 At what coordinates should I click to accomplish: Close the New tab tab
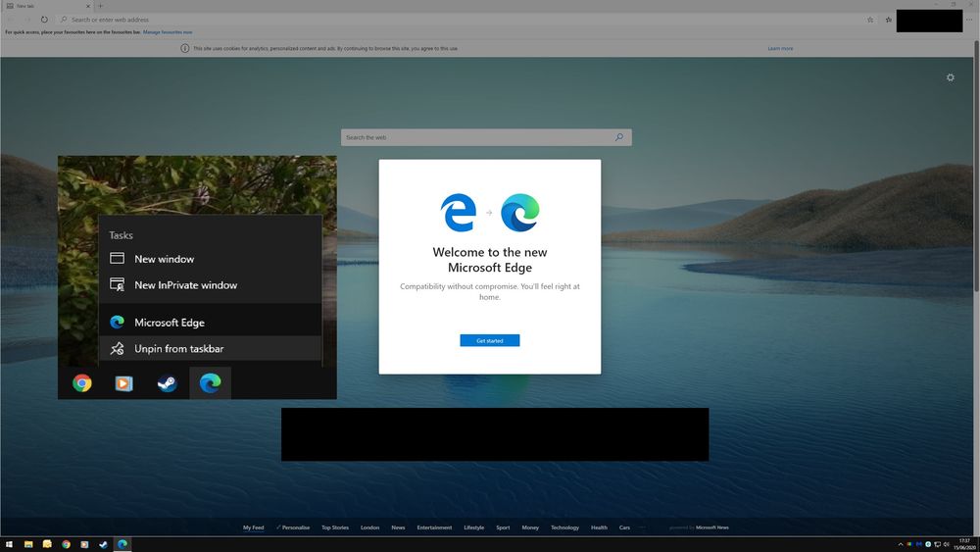coord(87,6)
